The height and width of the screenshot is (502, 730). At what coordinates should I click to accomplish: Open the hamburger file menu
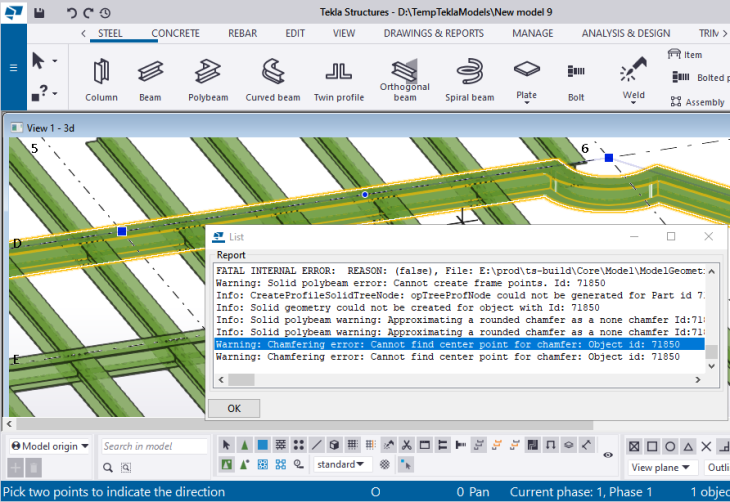14,68
